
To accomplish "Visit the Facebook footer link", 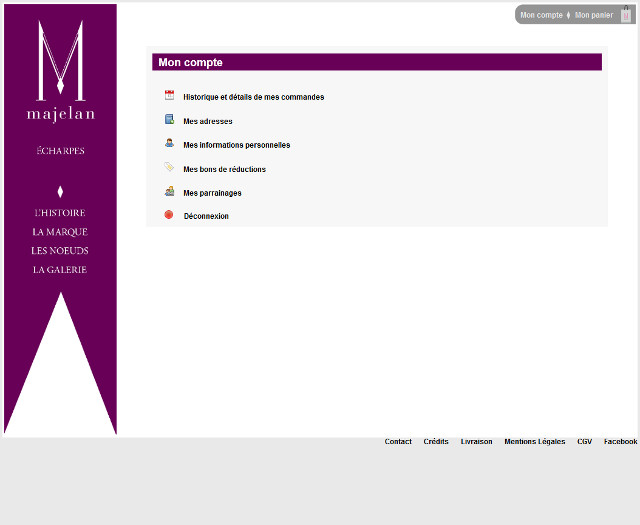I will click(x=620, y=441).
